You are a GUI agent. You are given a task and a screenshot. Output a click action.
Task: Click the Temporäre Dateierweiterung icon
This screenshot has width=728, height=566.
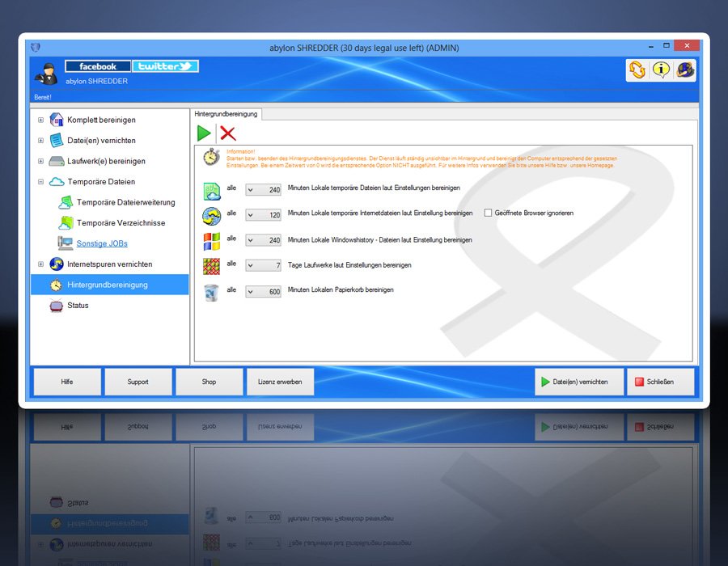(66, 202)
